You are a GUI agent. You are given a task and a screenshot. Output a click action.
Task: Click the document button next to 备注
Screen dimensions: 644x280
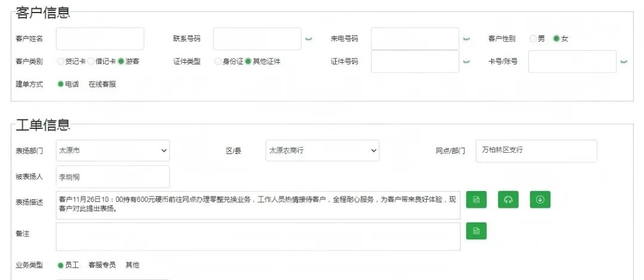(x=476, y=230)
